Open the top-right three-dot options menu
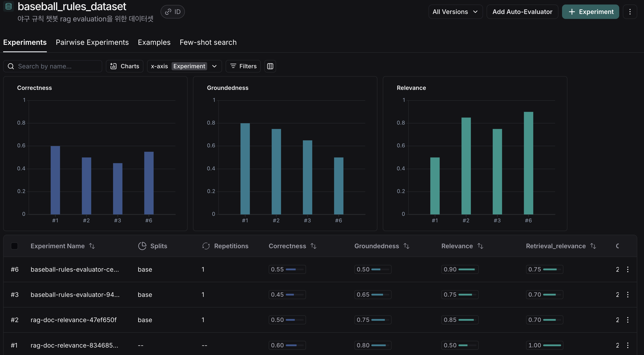 tap(630, 12)
